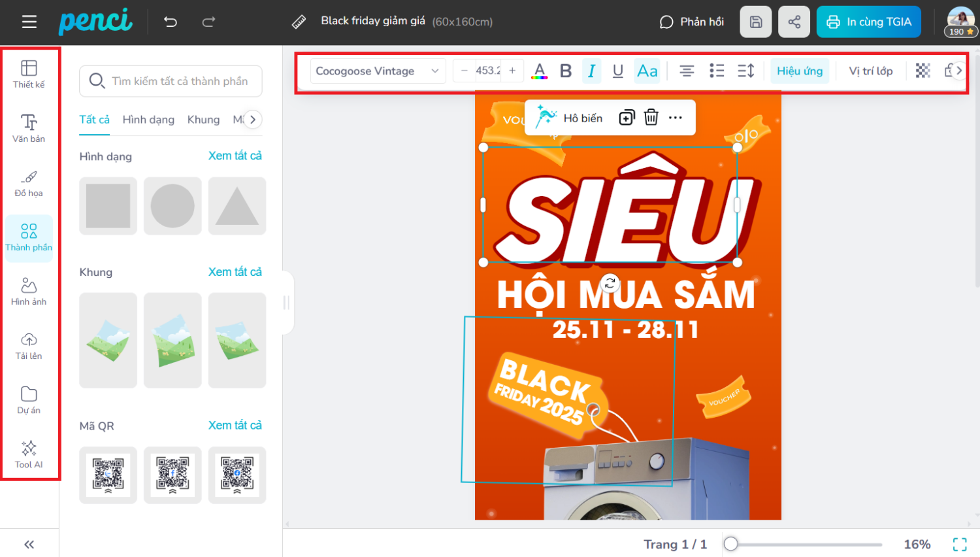The image size is (980, 557).
Task: Open the Tool AI panel
Action: [29, 454]
